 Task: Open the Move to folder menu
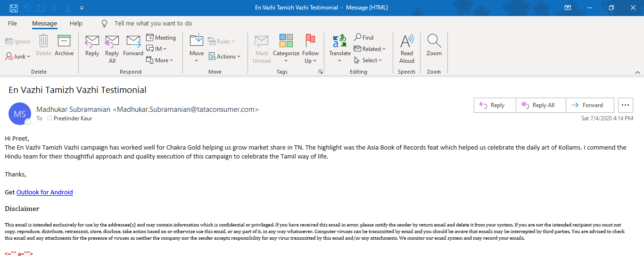[197, 49]
